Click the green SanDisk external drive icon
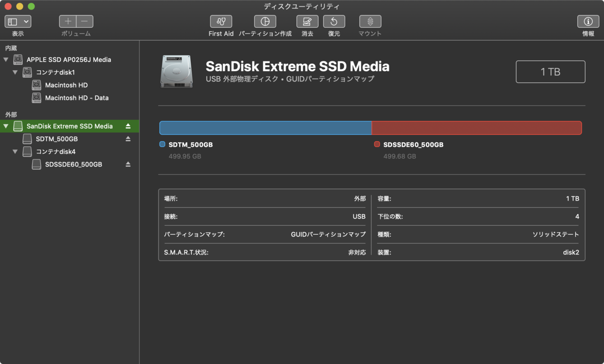This screenshot has height=364, width=604. click(18, 126)
